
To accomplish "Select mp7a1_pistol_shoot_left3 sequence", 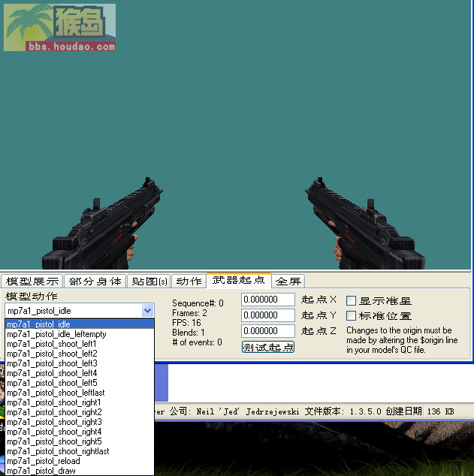I will 80,363.
